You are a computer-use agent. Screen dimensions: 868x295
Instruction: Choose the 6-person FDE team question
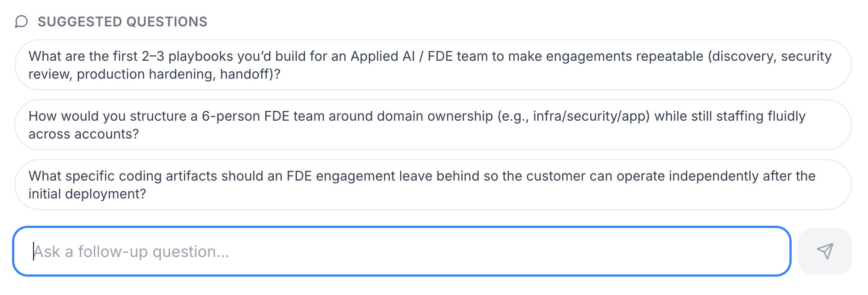pos(433,125)
